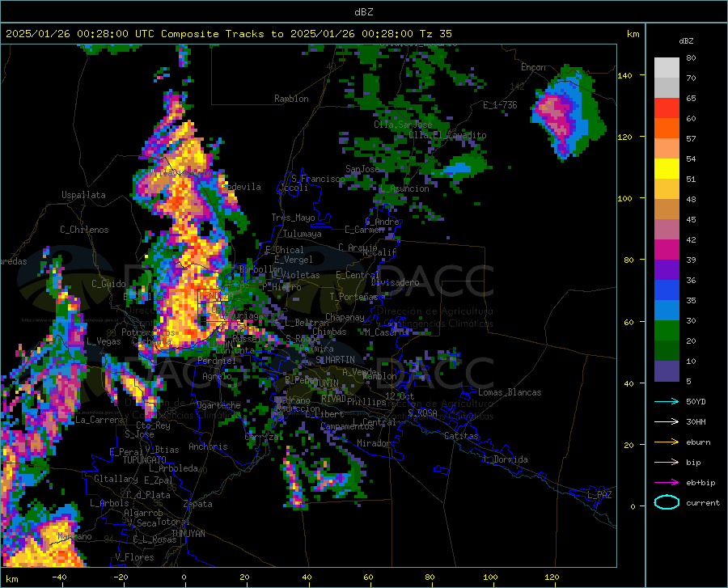The height and width of the screenshot is (588, 728).
Task: Click the 'Anchoris' map label
Action: click(208, 446)
